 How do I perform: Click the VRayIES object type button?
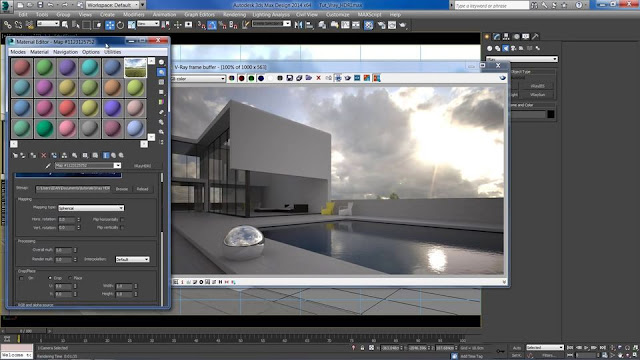(x=537, y=86)
